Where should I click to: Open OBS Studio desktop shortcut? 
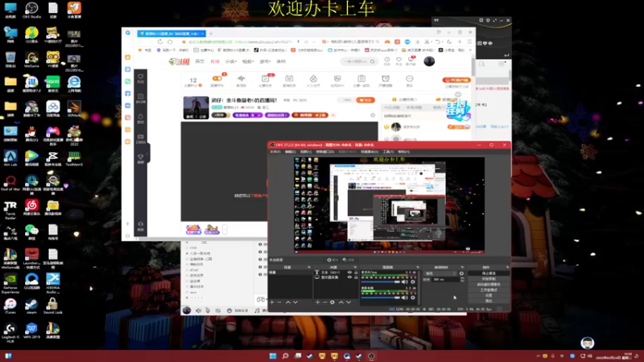pos(31,10)
